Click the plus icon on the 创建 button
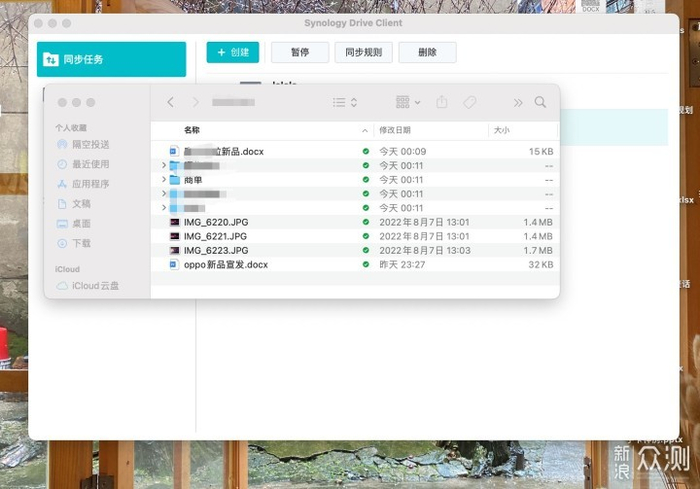This screenshot has height=489, width=700. pos(221,52)
